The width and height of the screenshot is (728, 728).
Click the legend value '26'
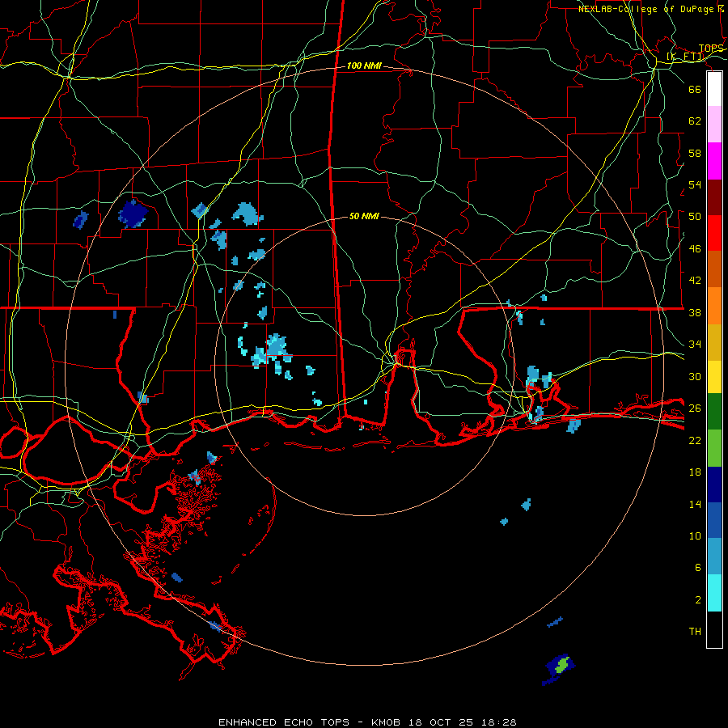[x=695, y=408]
